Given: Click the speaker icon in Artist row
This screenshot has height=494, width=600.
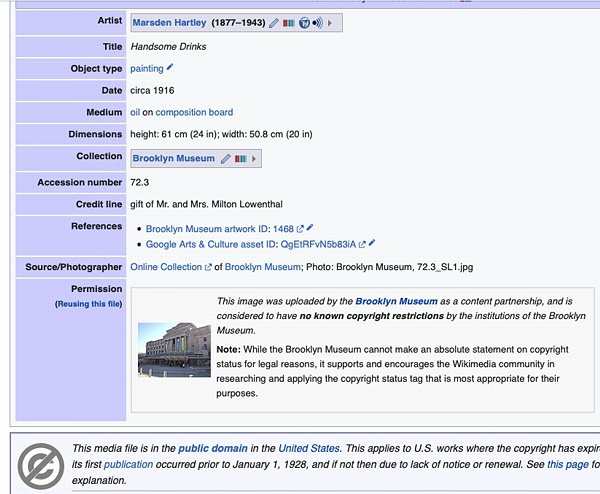Looking at the screenshot, I should point(317,22).
